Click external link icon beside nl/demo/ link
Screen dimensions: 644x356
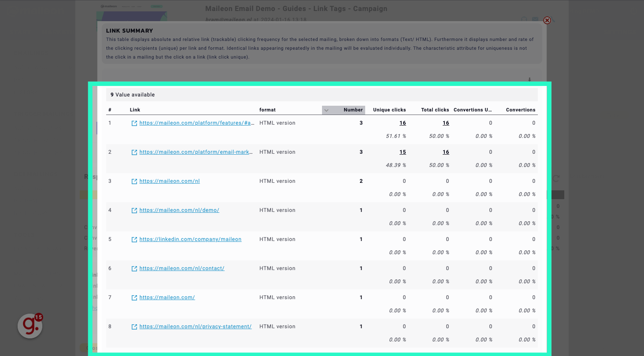[x=134, y=211]
